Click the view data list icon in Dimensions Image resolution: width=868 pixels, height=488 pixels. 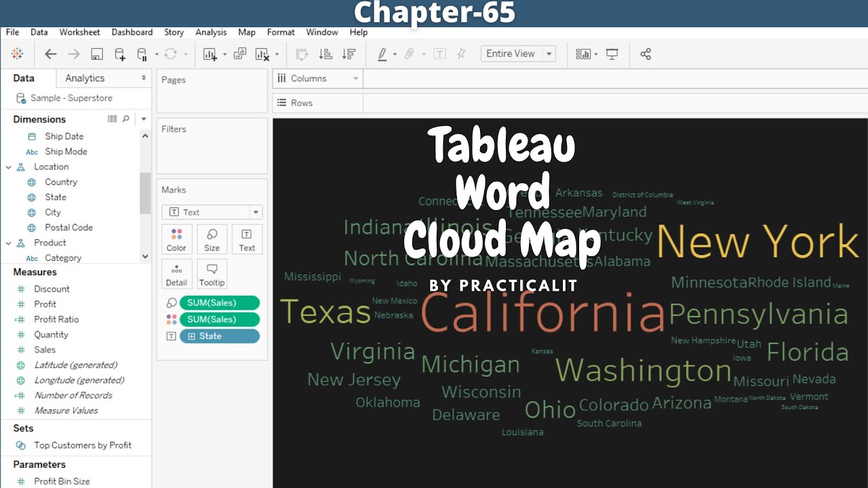[x=113, y=119]
